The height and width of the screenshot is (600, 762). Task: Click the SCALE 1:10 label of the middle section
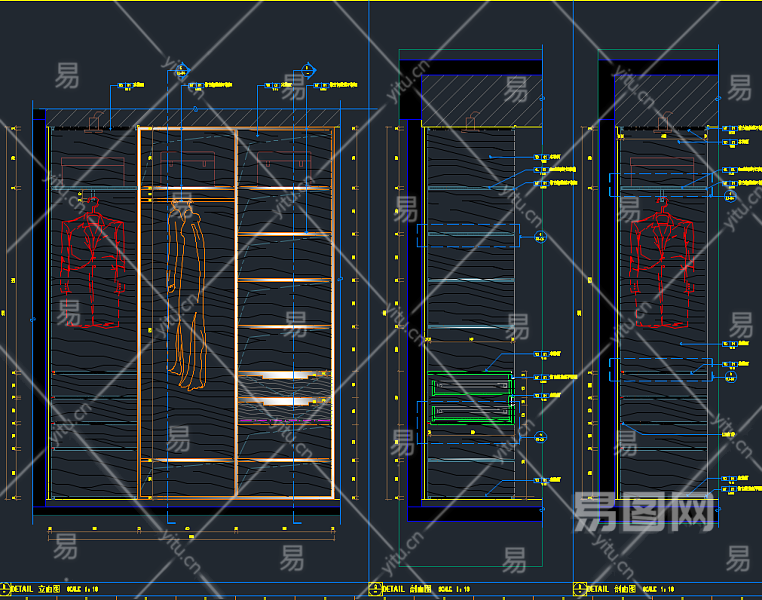[x=454, y=589]
